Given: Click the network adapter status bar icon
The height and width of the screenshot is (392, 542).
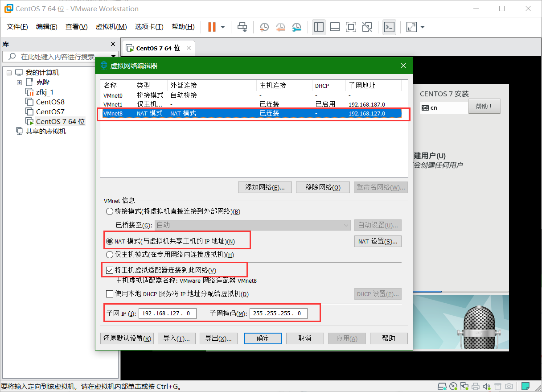Looking at the screenshot, I should 464,386.
